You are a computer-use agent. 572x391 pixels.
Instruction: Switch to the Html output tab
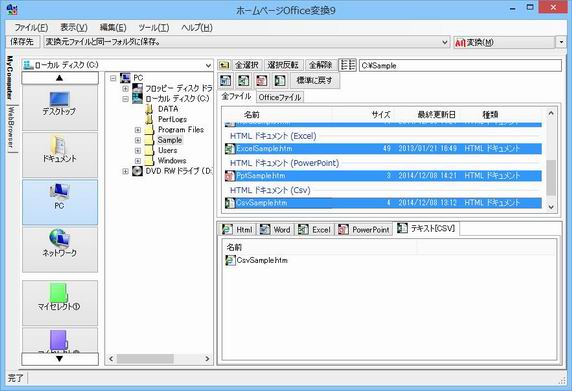coord(237,230)
